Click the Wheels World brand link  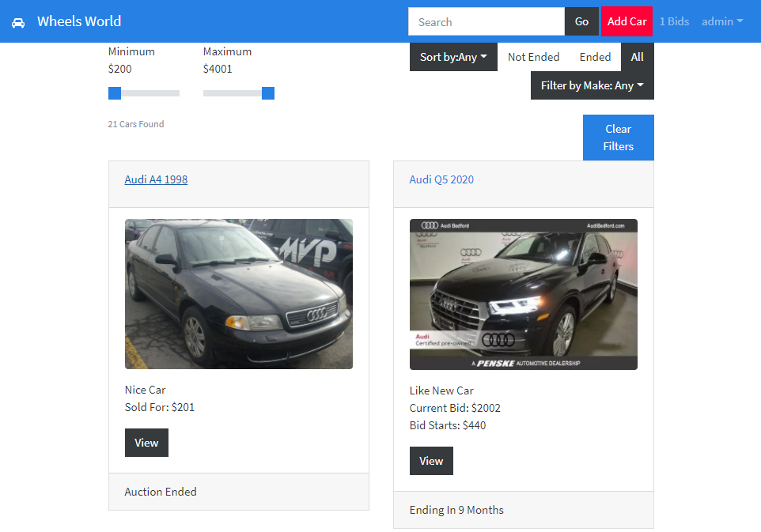[x=79, y=21]
